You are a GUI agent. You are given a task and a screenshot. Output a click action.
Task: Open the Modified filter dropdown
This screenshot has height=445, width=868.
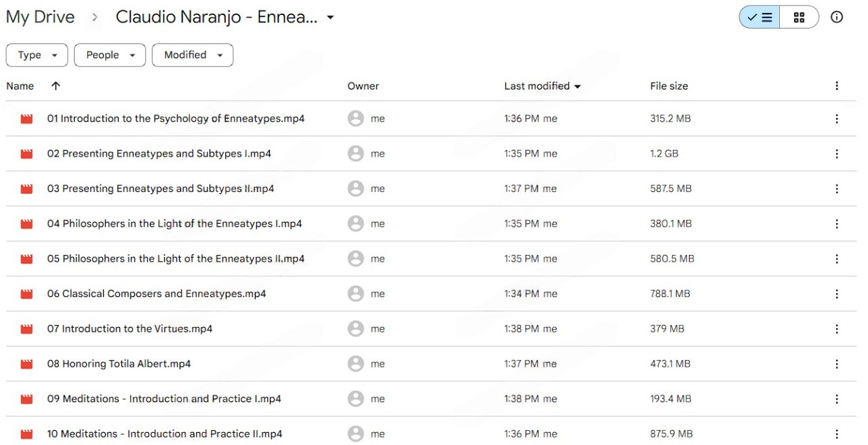point(193,55)
